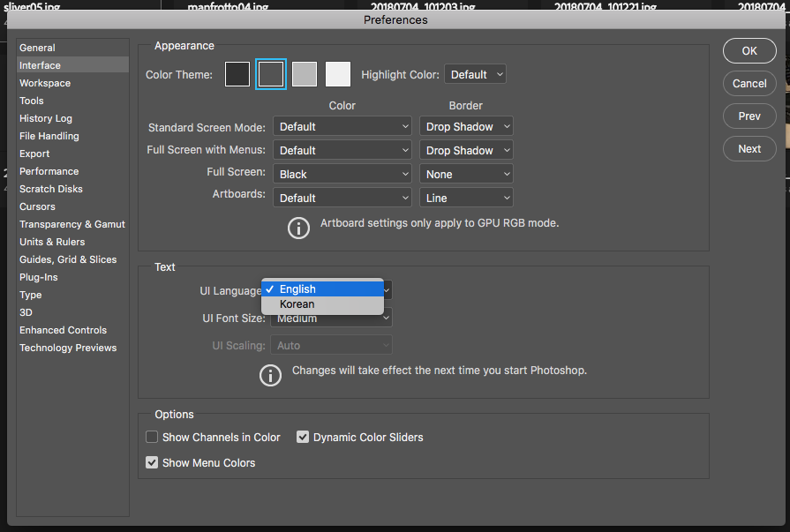The height and width of the screenshot is (532, 790).
Task: Uncheck Show Menu Colors option
Action: click(x=152, y=463)
